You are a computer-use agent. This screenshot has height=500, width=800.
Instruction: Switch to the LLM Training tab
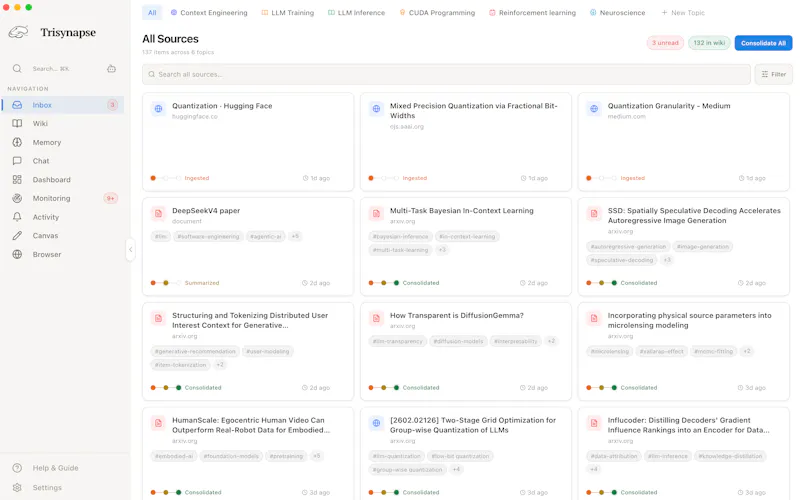click(288, 13)
